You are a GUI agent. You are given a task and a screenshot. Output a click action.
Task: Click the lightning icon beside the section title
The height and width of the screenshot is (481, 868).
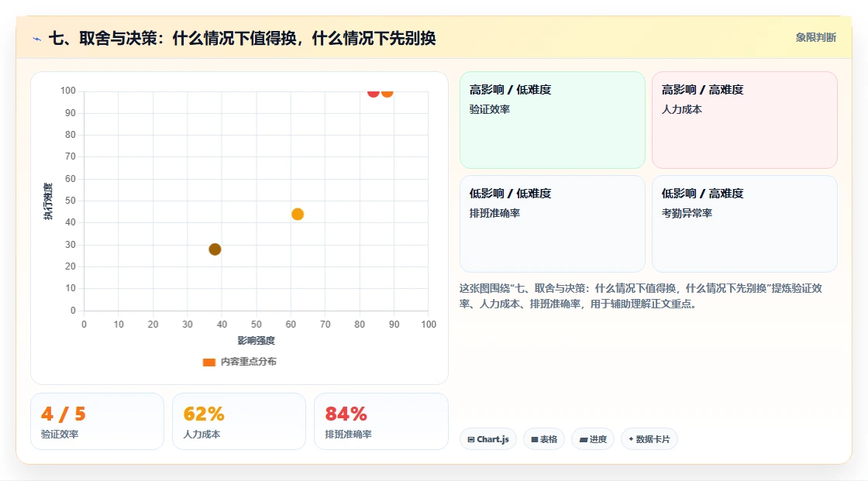pyautogui.click(x=37, y=39)
